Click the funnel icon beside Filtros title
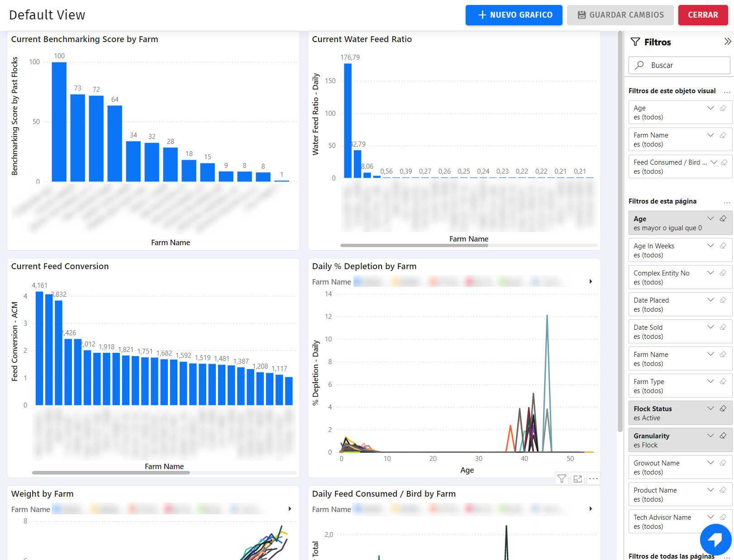 pyautogui.click(x=635, y=42)
